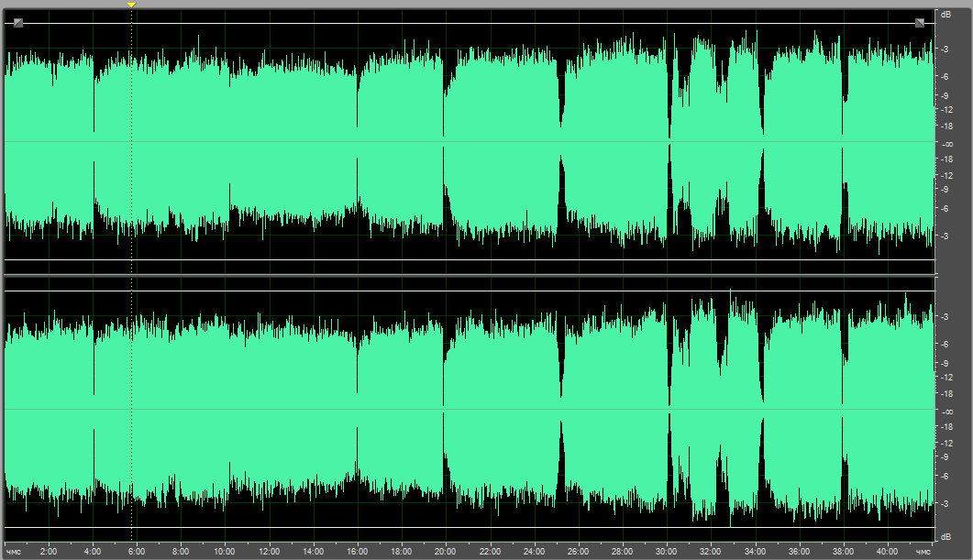
Task: Click the dB label below the amplitude scale
Action: point(944,536)
